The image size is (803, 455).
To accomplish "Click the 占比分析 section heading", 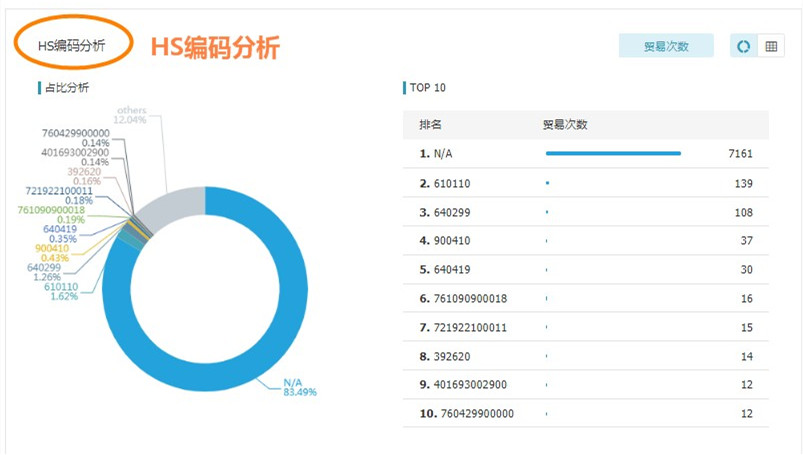I will [67, 88].
